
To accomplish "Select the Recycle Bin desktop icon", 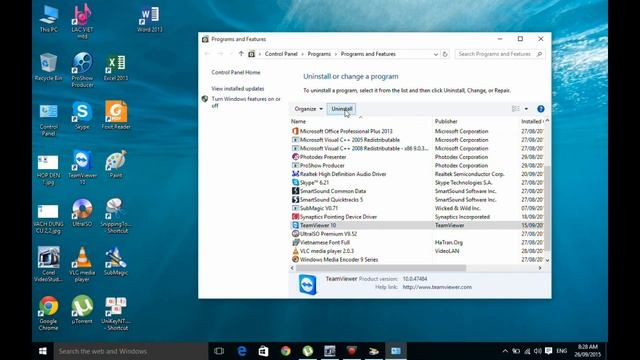I will pyautogui.click(x=49, y=67).
